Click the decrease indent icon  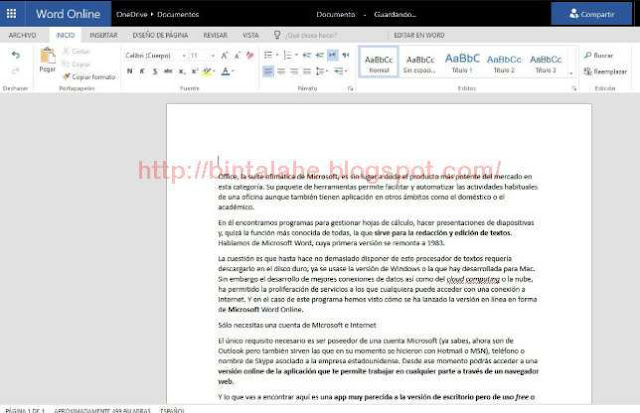pyautogui.click(x=307, y=55)
